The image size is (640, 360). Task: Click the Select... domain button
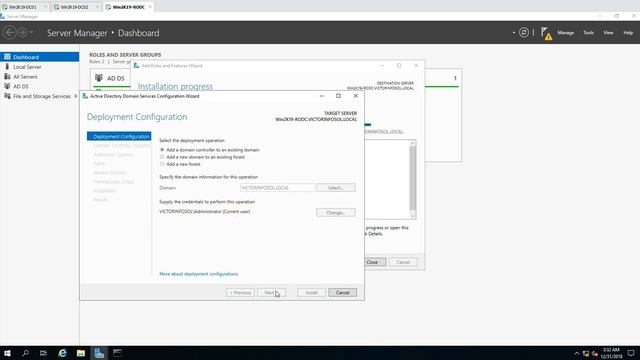[336, 188]
